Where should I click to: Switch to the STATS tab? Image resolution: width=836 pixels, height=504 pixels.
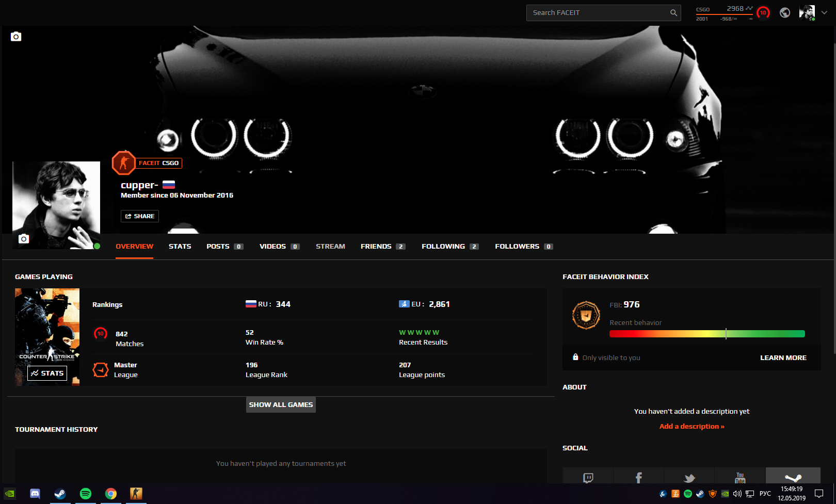pos(180,247)
